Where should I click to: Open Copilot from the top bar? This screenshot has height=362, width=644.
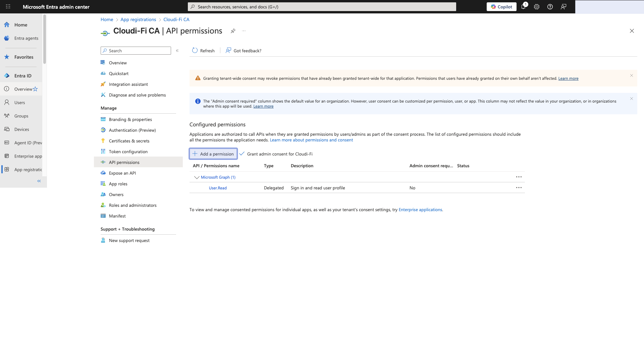(501, 7)
